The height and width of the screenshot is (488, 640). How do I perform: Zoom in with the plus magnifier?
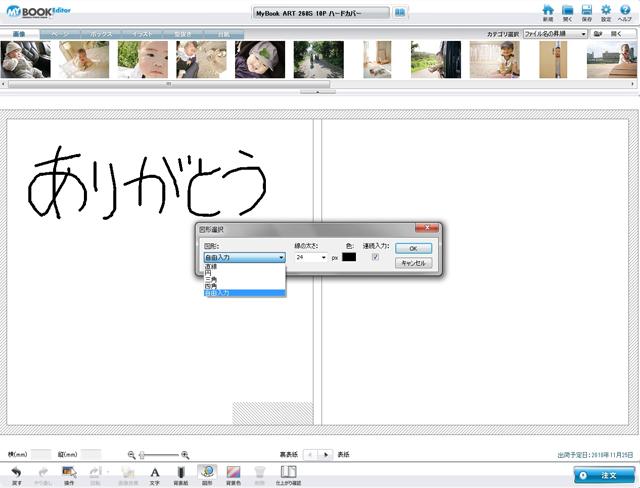[x=185, y=455]
